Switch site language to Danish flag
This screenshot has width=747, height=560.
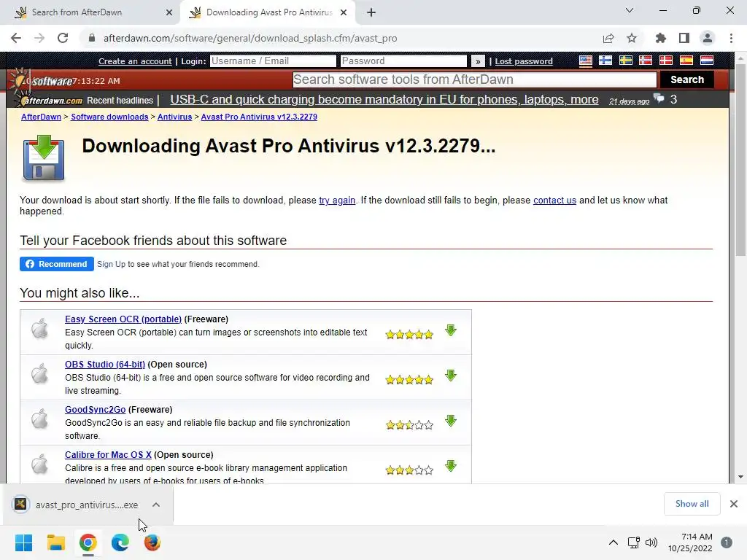click(x=665, y=61)
